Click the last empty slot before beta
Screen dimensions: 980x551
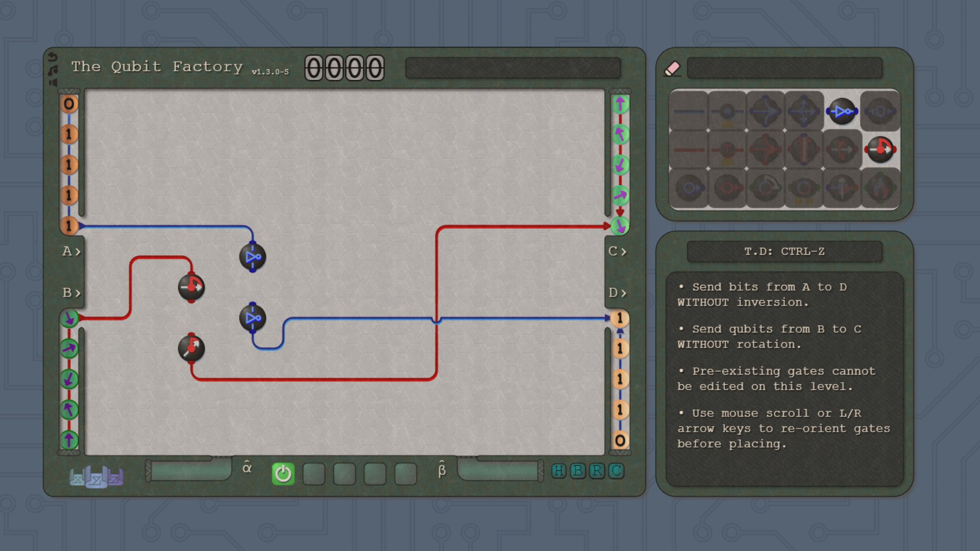pyautogui.click(x=406, y=474)
